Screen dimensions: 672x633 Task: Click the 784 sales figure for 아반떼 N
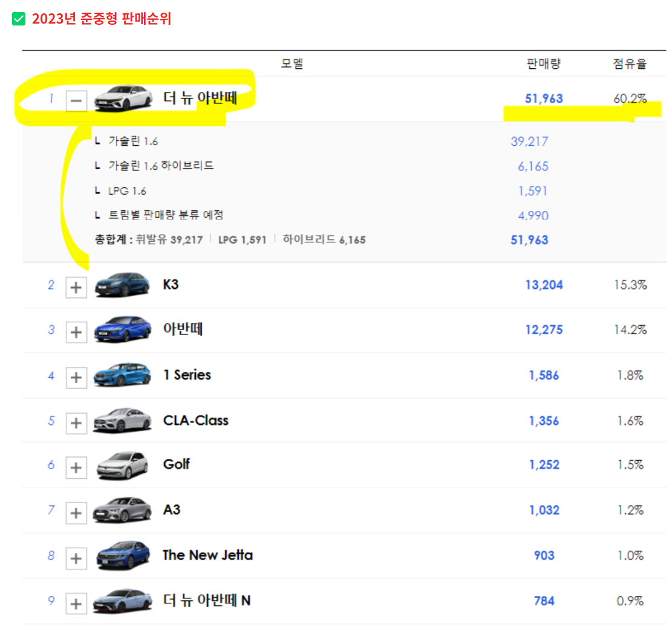[544, 602]
